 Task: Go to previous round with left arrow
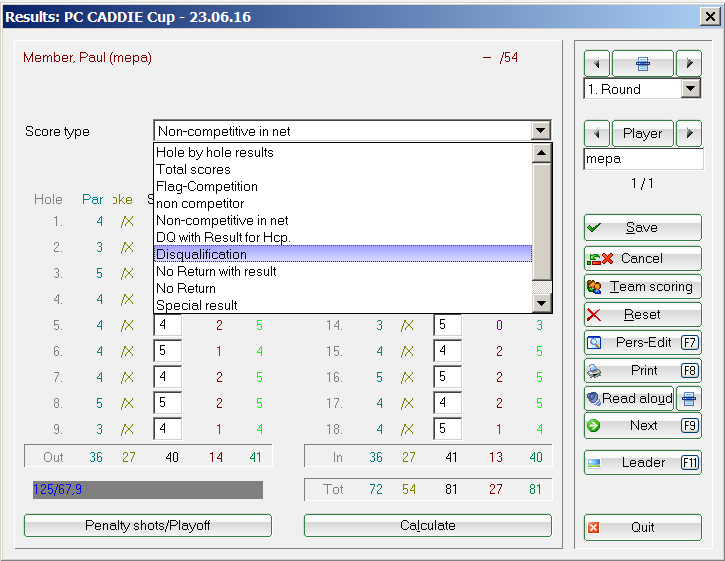point(597,63)
